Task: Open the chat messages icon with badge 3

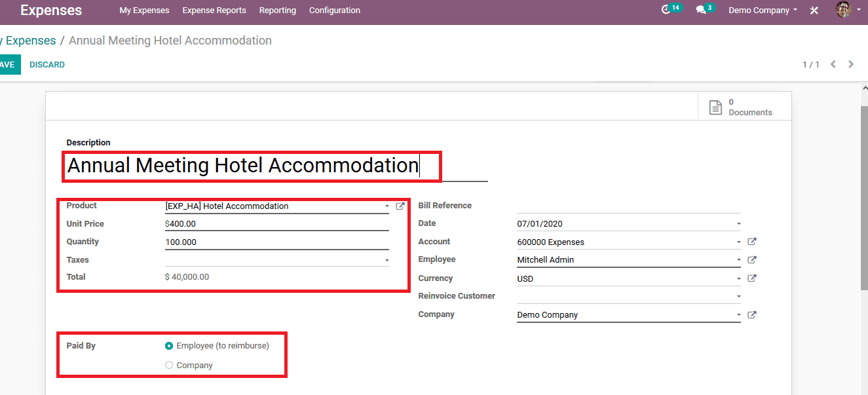Action: (705, 9)
